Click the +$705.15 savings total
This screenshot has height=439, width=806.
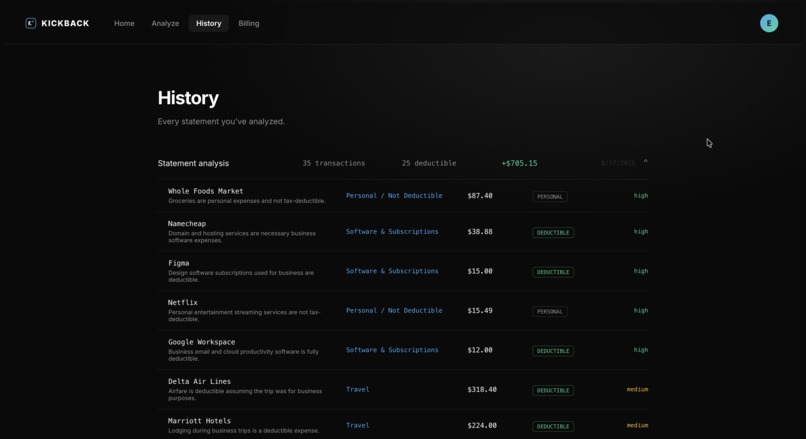[x=519, y=163]
